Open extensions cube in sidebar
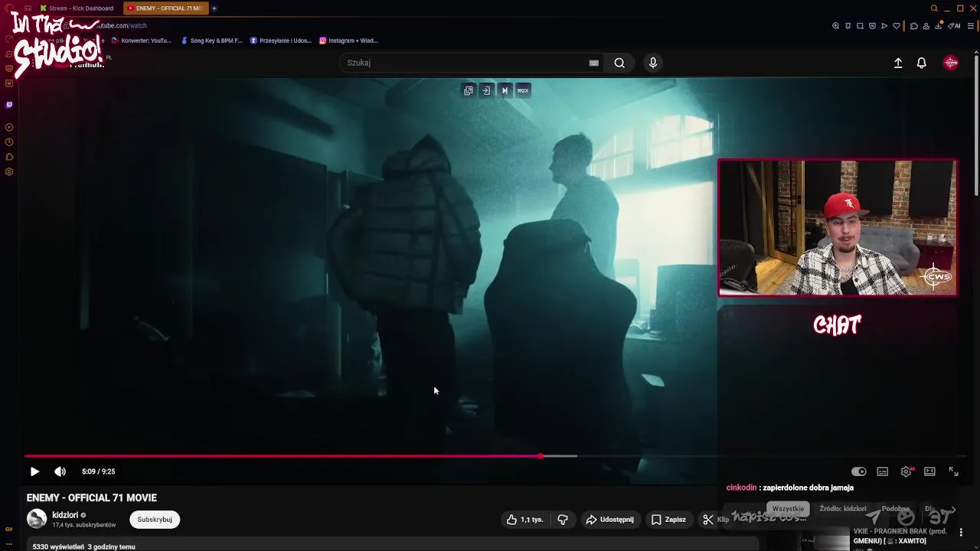The image size is (980, 551). (x=9, y=157)
